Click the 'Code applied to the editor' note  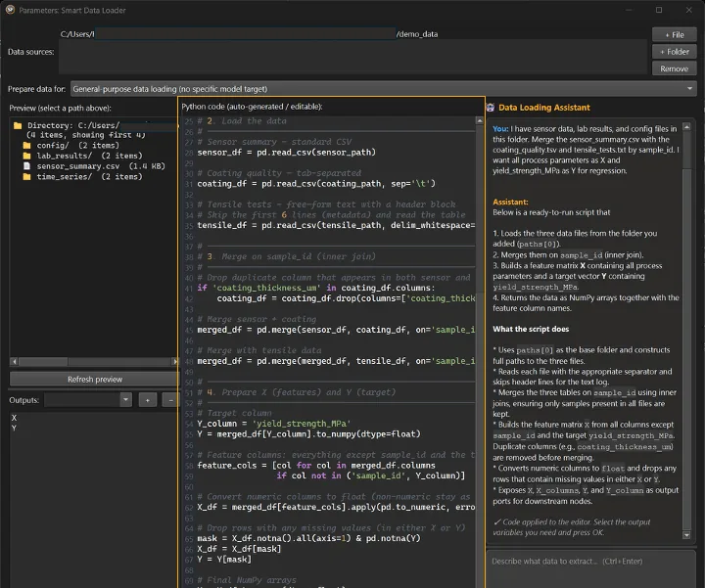click(572, 527)
